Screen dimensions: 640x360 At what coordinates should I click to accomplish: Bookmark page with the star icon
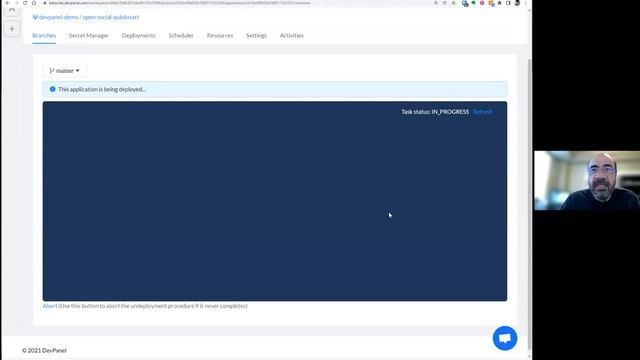point(453,3)
